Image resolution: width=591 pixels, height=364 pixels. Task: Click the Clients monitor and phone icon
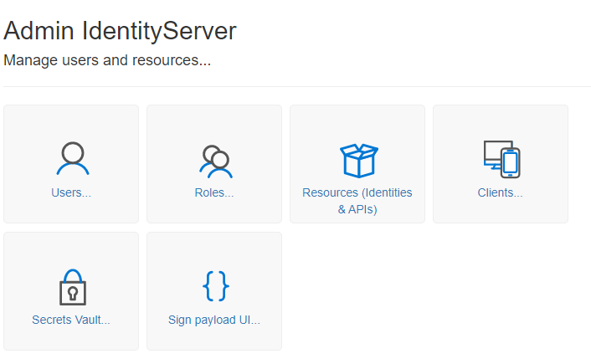click(x=502, y=159)
